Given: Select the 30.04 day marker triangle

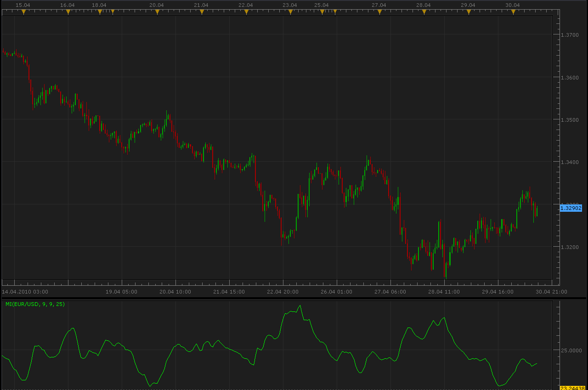Looking at the screenshot, I should pyautogui.click(x=513, y=12).
